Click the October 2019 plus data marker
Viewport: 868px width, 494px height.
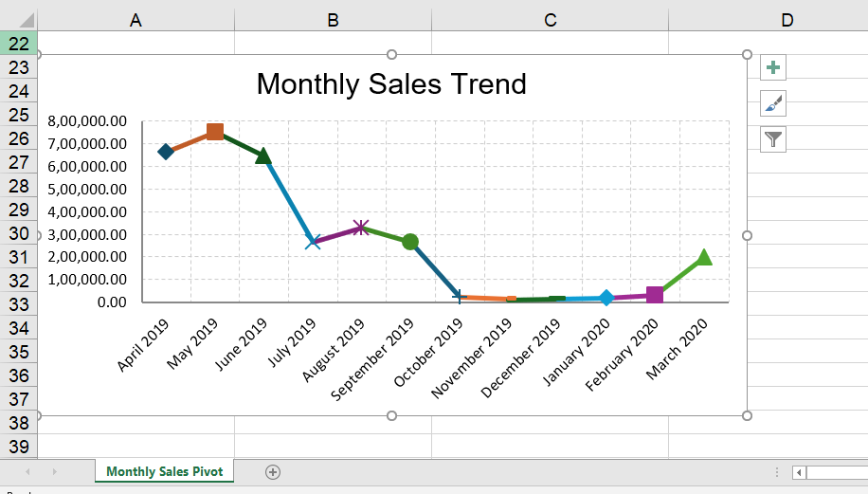tap(459, 297)
